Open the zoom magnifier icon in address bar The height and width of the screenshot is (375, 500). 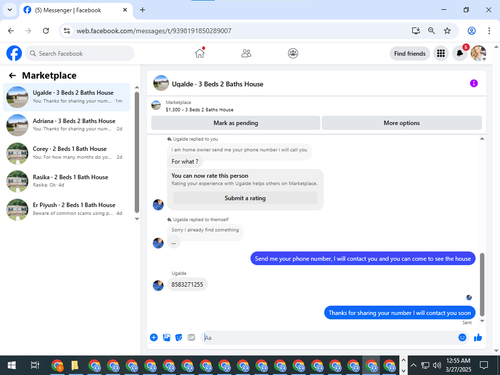[431, 31]
